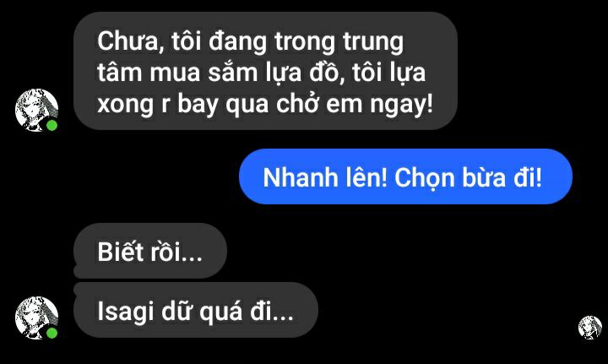Open sender's profile avatar beside first message
608x364 pixels.
36,110
